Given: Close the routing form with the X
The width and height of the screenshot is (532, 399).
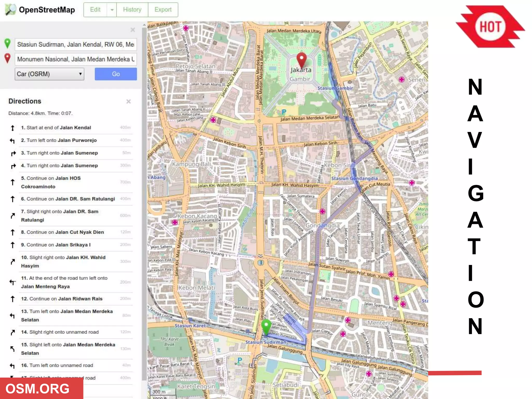Looking at the screenshot, I should tap(133, 30).
